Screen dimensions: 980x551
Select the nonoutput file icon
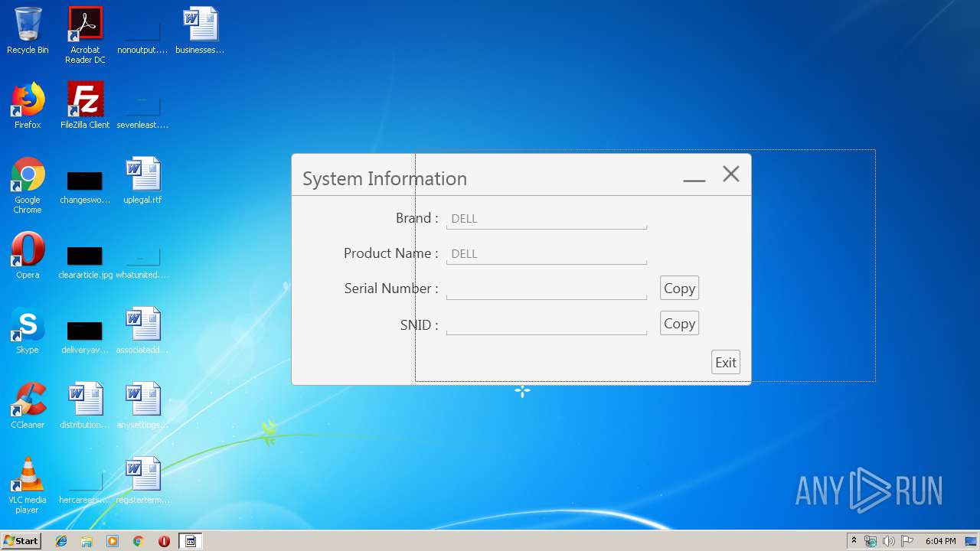(142, 35)
